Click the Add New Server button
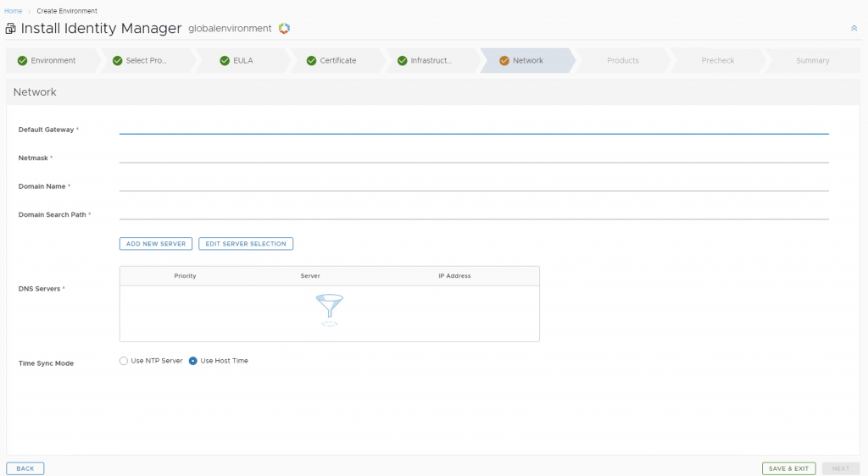The width and height of the screenshot is (868, 476). coord(156,244)
